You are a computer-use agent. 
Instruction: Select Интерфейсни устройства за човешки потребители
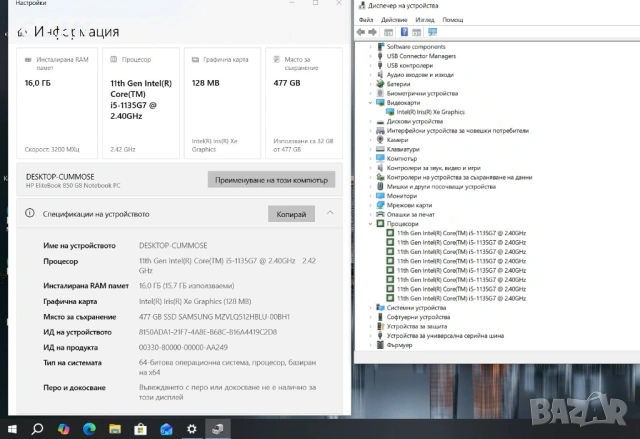coord(458,131)
